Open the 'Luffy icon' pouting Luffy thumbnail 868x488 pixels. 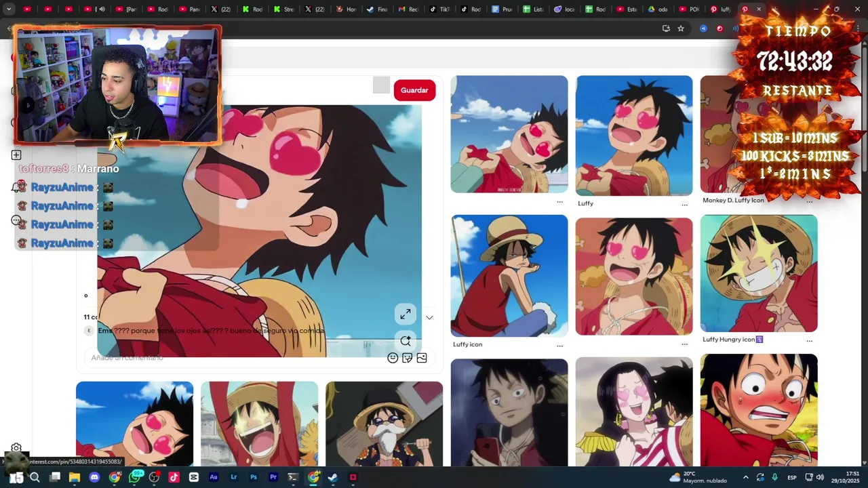[x=509, y=276]
